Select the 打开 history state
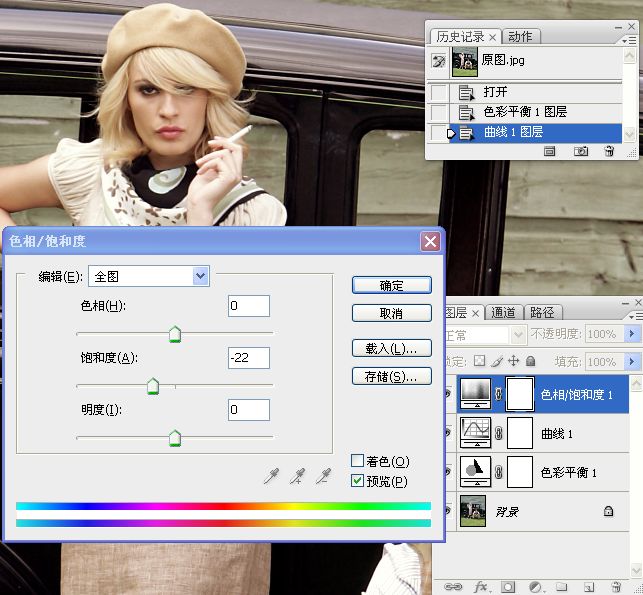 click(536, 92)
